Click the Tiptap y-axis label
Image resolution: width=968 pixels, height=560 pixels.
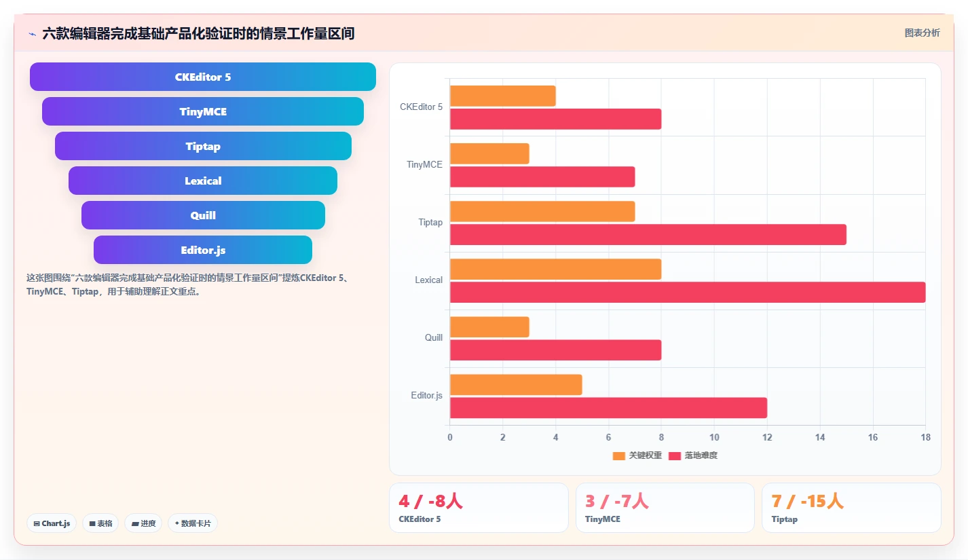tap(430, 223)
